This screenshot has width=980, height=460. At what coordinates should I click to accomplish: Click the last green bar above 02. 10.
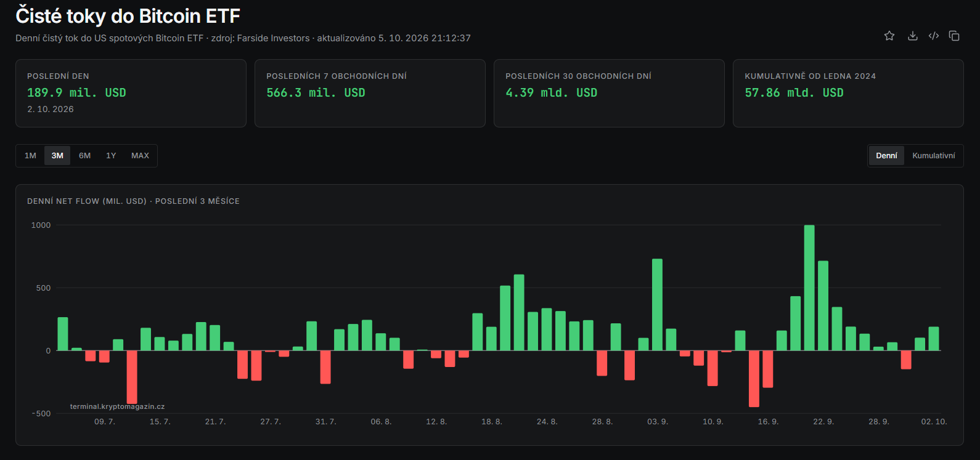pyautogui.click(x=934, y=339)
